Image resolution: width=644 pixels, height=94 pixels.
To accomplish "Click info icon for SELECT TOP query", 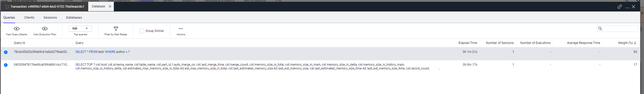I will click(6, 65).
